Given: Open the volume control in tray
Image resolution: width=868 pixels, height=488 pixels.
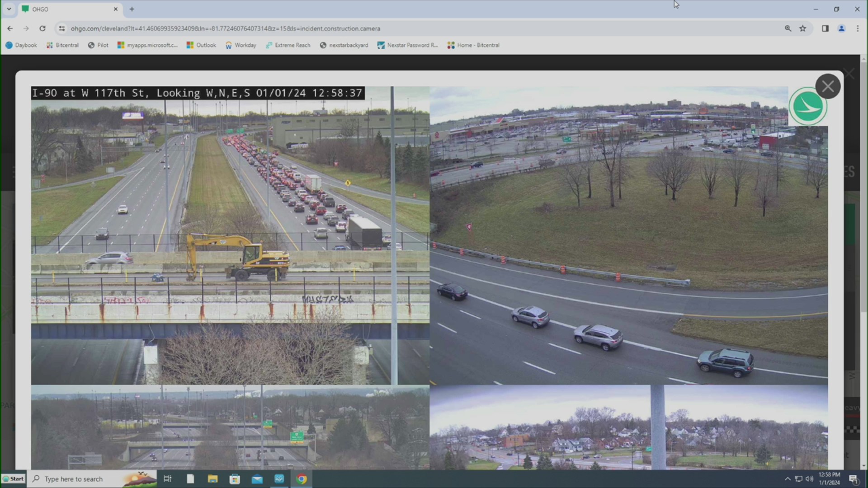Looking at the screenshot, I should click(809, 479).
